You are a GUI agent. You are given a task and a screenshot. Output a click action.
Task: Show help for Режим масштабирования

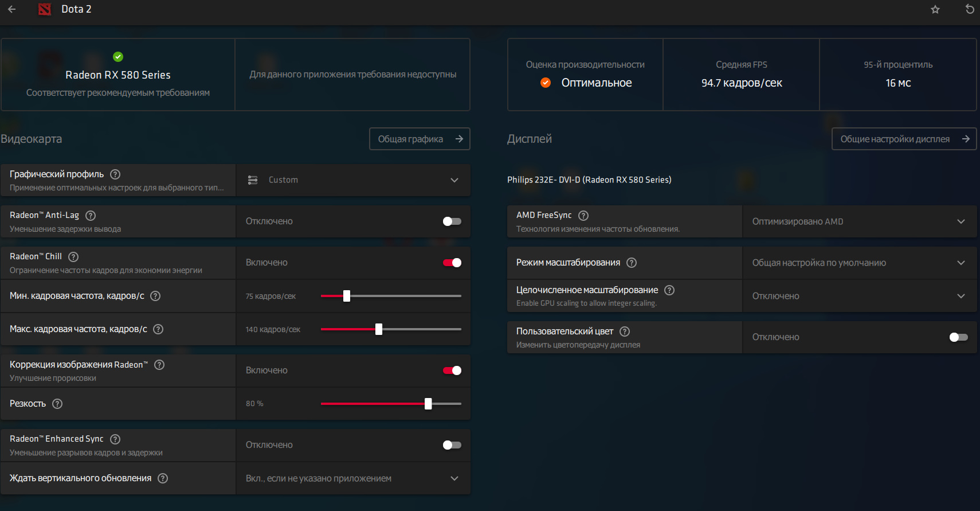(632, 263)
